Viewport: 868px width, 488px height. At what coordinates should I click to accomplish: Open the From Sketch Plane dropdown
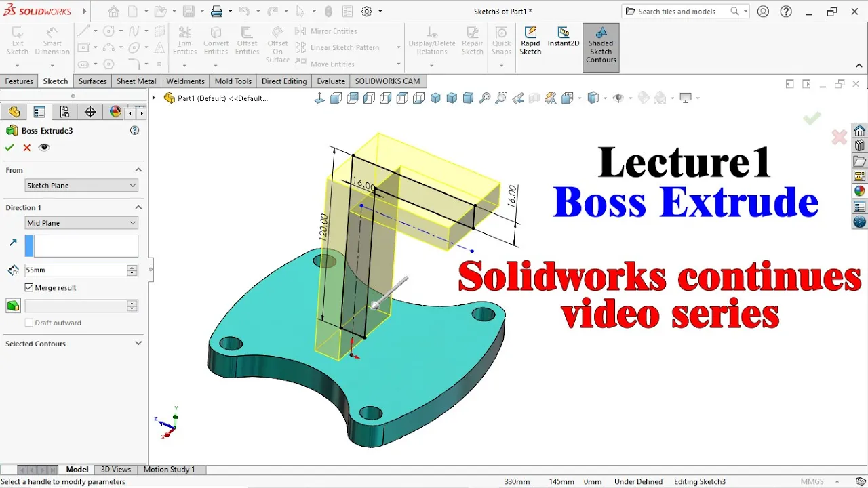[81, 185]
